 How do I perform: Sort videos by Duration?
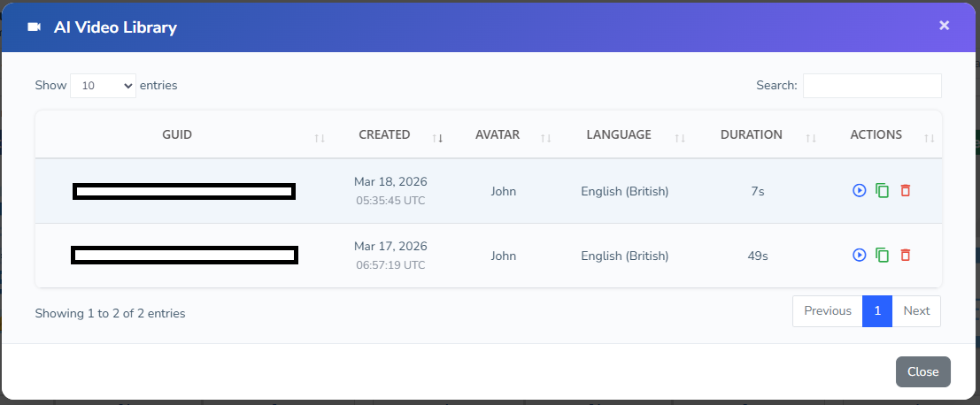(x=752, y=135)
